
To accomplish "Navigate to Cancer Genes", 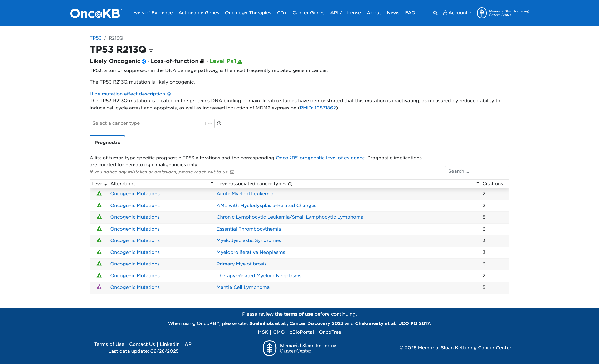I will (308, 13).
